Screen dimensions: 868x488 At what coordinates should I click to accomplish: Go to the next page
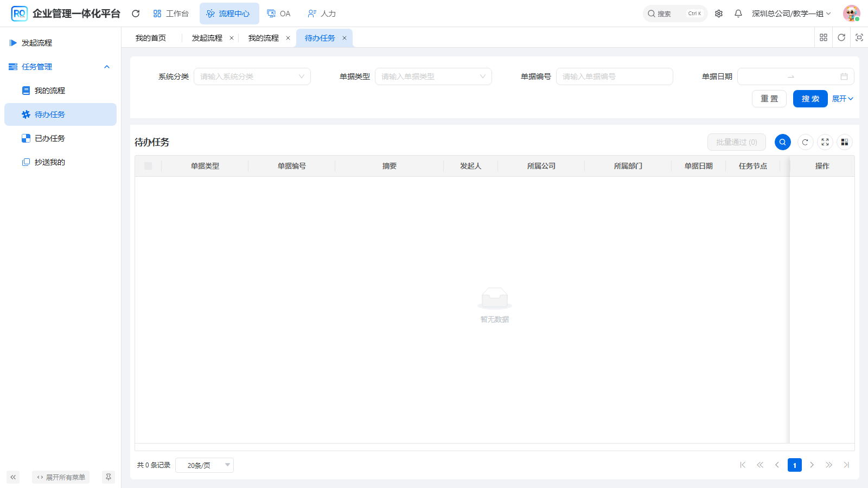click(812, 465)
